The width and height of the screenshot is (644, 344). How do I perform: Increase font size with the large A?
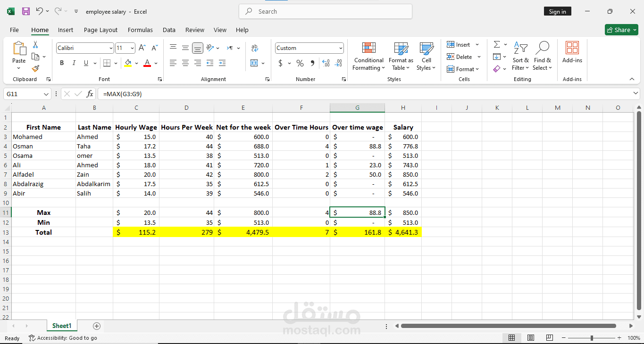click(x=142, y=48)
